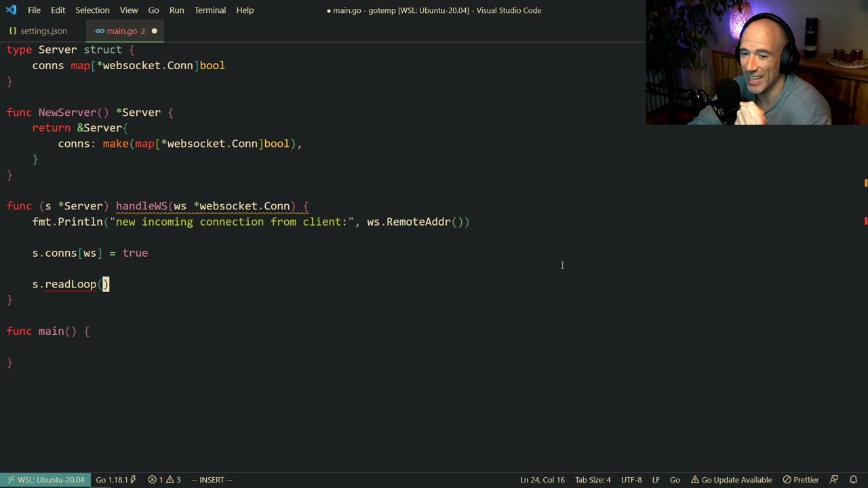Click the red error marker in overview ruler

(x=866, y=221)
